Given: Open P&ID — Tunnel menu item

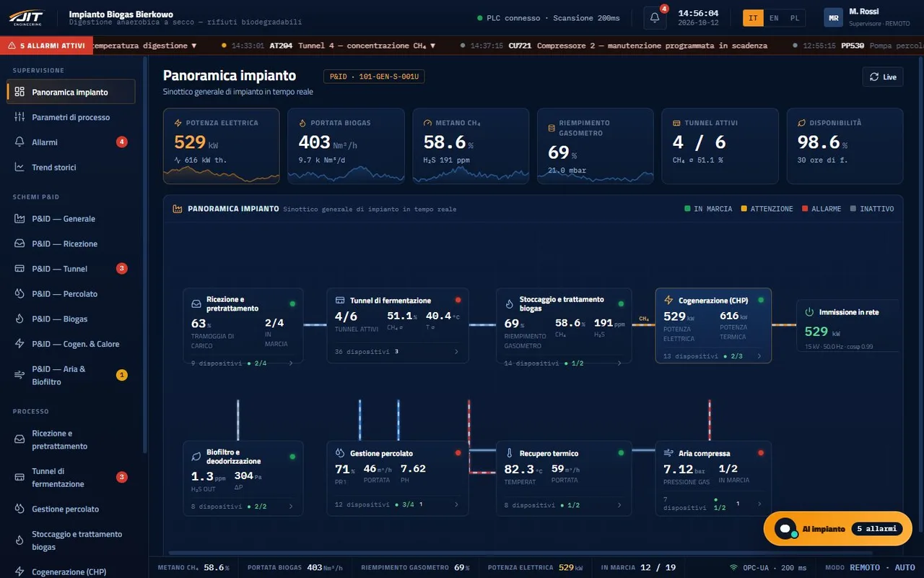Looking at the screenshot, I should click(x=71, y=269).
